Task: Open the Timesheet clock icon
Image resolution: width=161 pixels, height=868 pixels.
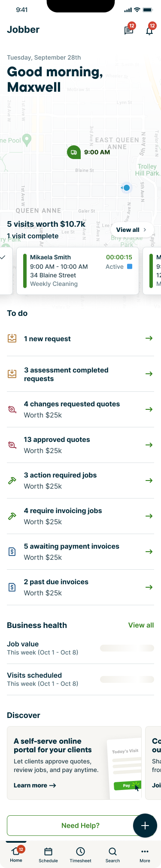Action: pyautogui.click(x=80, y=851)
